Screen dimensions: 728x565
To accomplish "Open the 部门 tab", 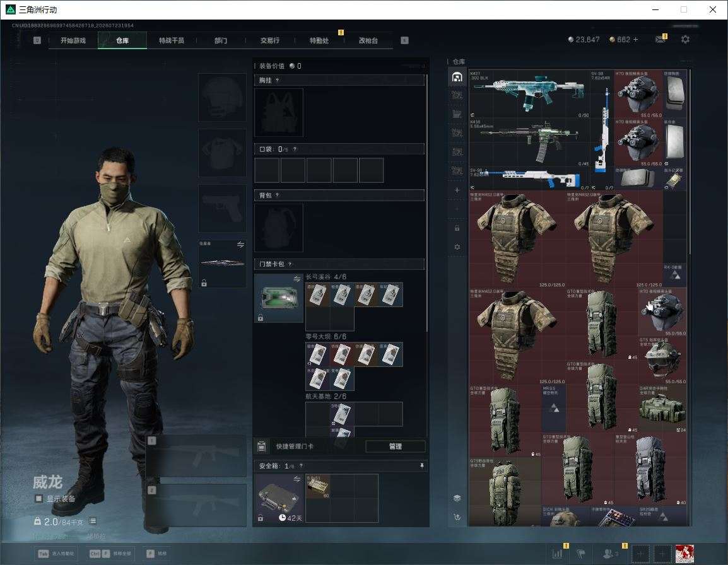I will (221, 40).
